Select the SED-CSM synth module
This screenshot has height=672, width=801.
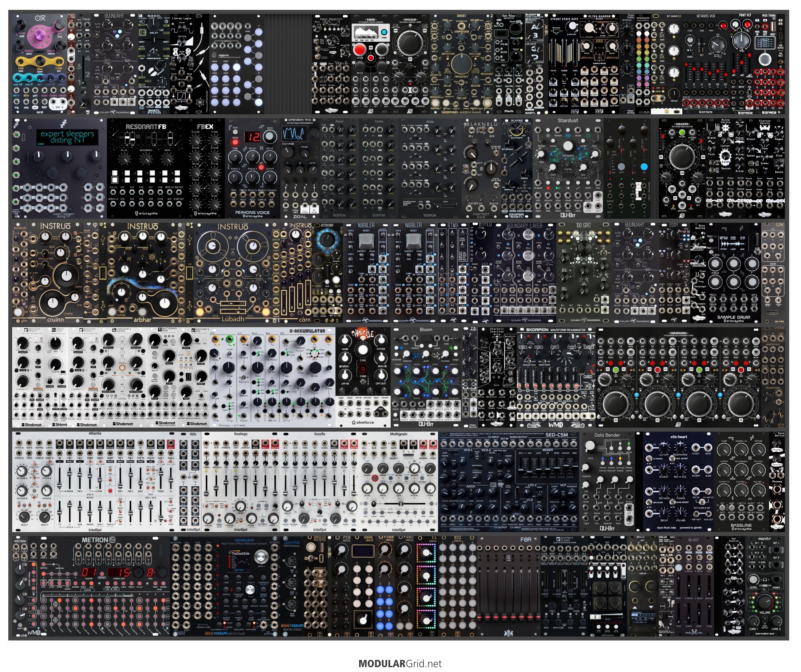[x=509, y=482]
